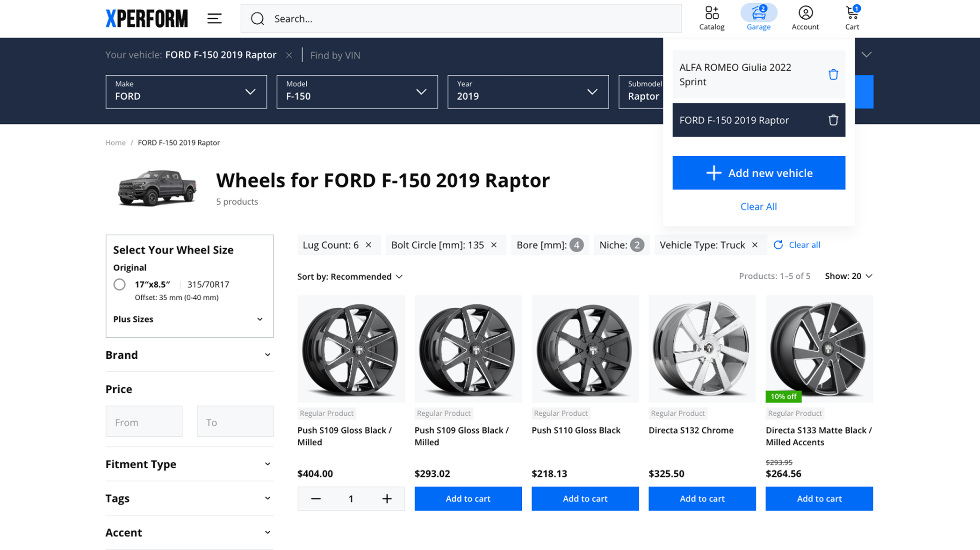Remove the Vehicle Type: Truck filter
This screenshot has width=980, height=550.
[x=755, y=245]
